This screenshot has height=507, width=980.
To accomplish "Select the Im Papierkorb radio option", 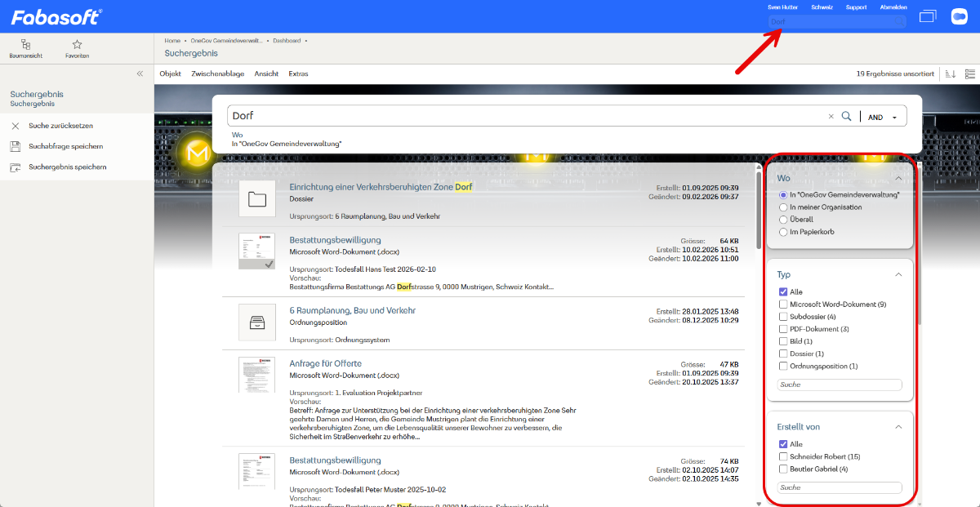I will [x=783, y=232].
